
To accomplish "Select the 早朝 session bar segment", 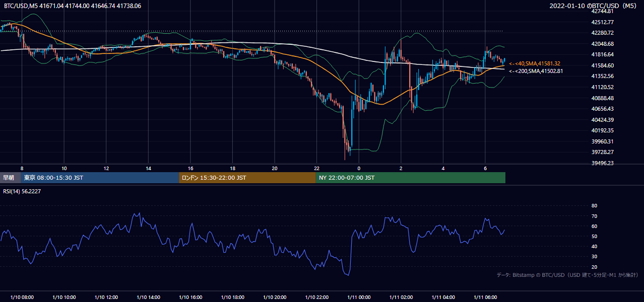I will tap(10, 178).
